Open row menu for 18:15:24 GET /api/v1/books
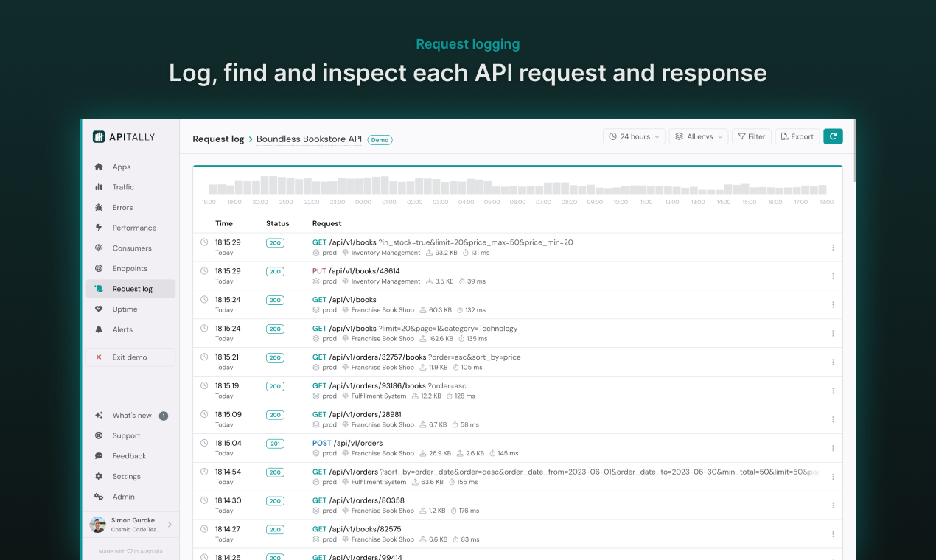 (x=833, y=305)
